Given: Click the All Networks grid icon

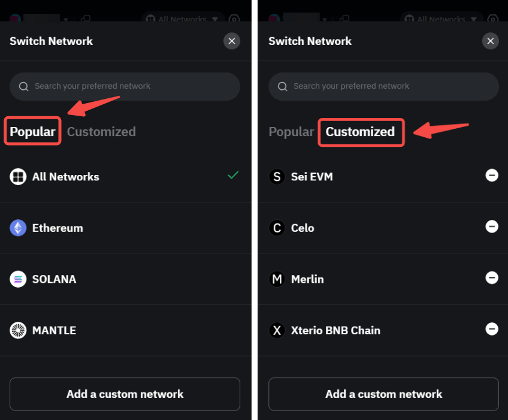Looking at the screenshot, I should point(18,177).
